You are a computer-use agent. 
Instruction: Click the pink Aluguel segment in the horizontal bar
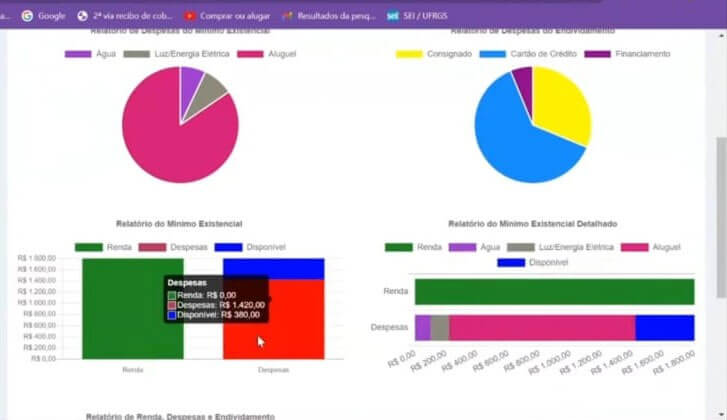542,328
